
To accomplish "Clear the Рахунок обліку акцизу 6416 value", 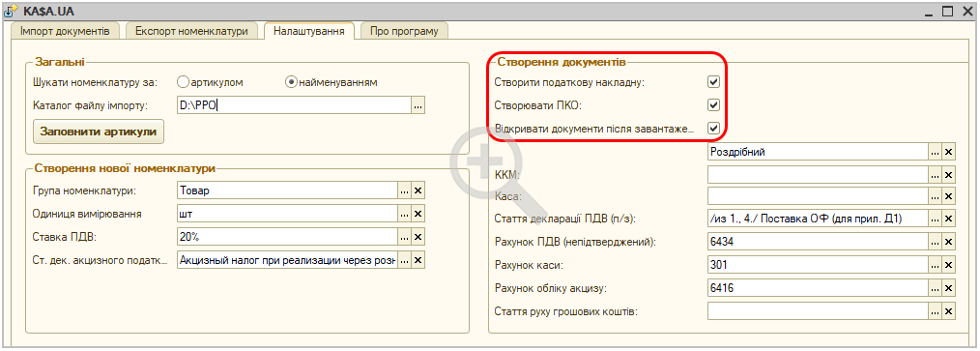I will click(949, 288).
